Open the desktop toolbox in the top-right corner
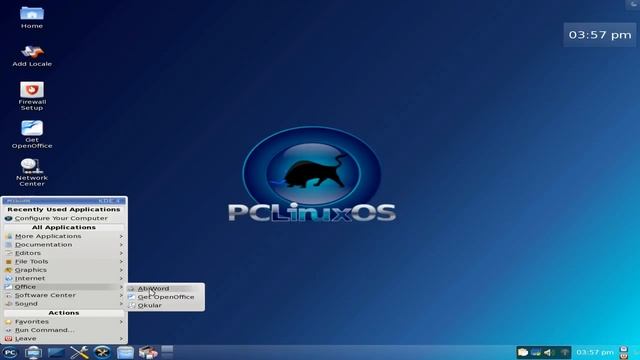The height and width of the screenshot is (360, 640). pos(633,4)
